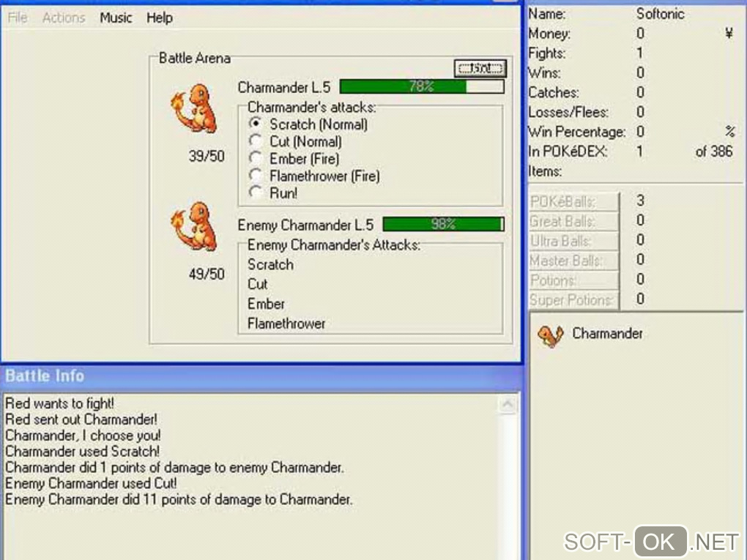Click the small Charmander icon in party list
The height and width of the screenshot is (560, 747).
[550, 335]
